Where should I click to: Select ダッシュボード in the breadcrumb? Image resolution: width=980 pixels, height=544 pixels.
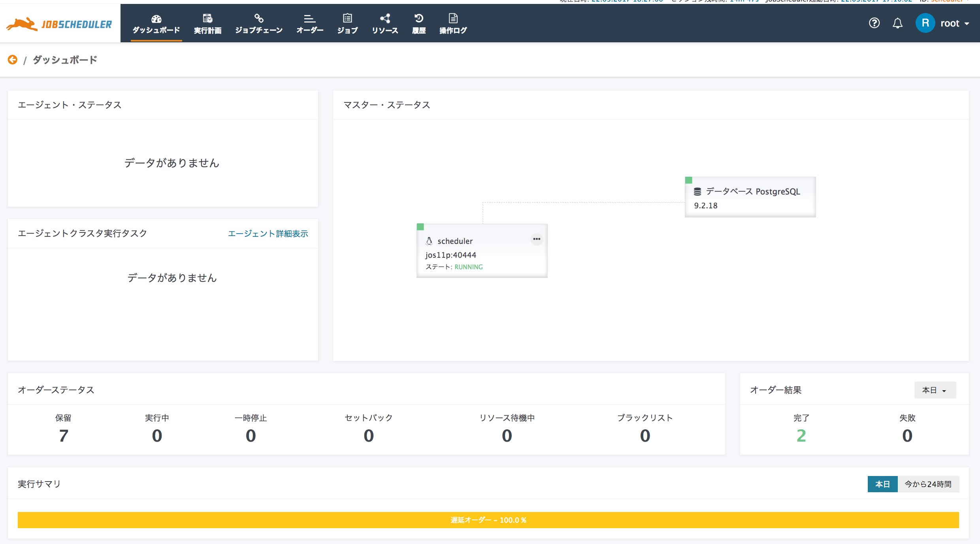64,59
